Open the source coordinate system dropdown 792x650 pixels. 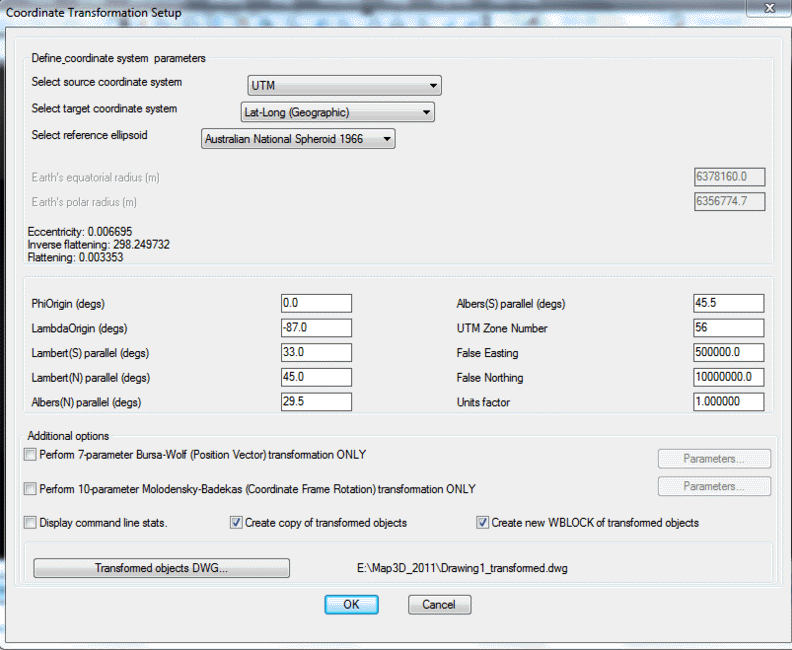pyautogui.click(x=344, y=86)
